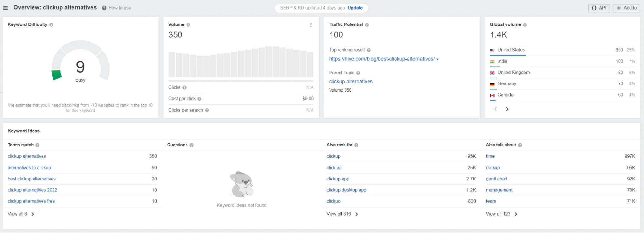Click Traffic Potential help icon
644x233 pixels.
tap(367, 25)
